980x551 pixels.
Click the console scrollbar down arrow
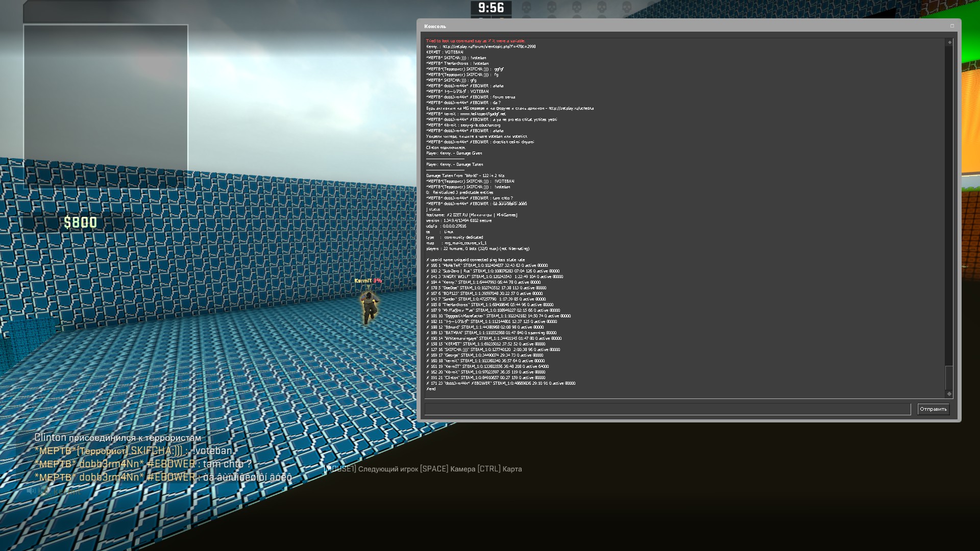949,393
